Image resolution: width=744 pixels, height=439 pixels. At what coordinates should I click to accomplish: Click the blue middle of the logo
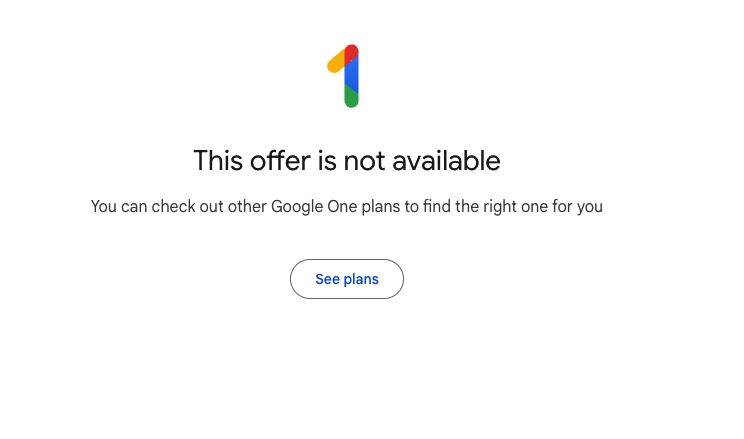[351, 75]
